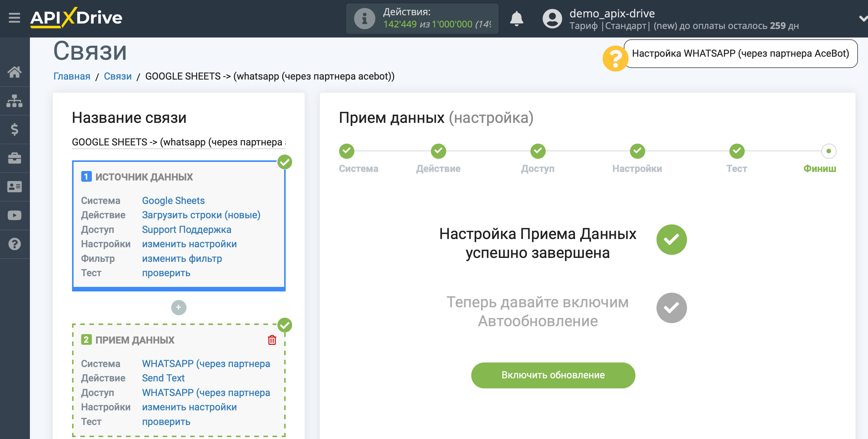Open Загрузить строки (новые) action link

(x=201, y=215)
